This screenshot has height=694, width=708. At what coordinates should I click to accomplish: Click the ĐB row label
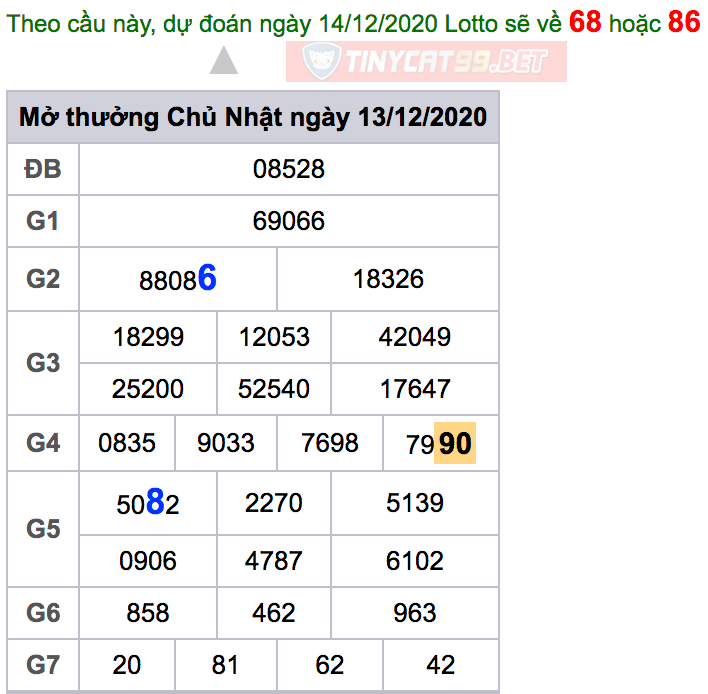click(x=43, y=169)
